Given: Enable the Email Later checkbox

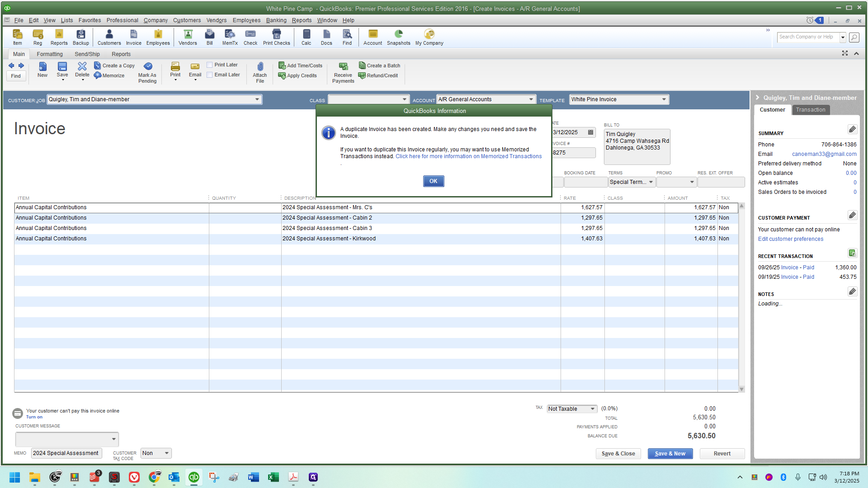Looking at the screenshot, I should pyautogui.click(x=209, y=75).
